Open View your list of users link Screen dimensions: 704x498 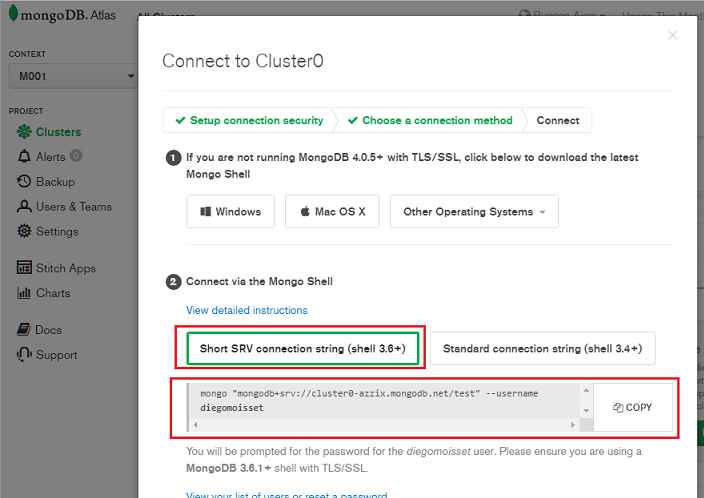[286, 494]
